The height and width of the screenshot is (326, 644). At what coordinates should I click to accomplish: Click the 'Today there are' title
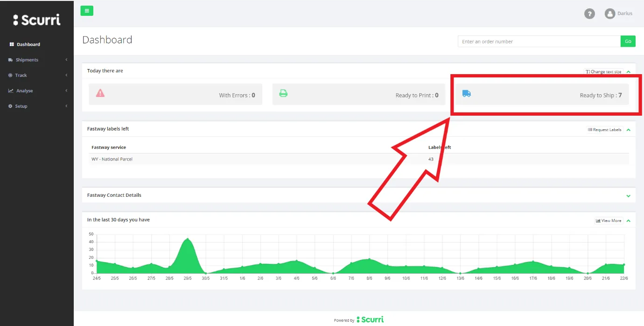(105, 71)
